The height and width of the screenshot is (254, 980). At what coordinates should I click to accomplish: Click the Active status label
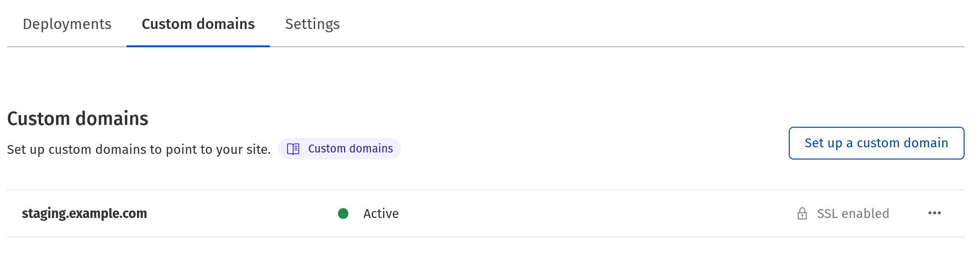coord(381,214)
